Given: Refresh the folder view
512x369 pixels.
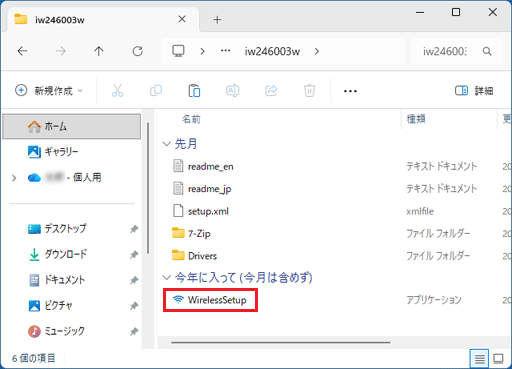Looking at the screenshot, I should pos(137,51).
